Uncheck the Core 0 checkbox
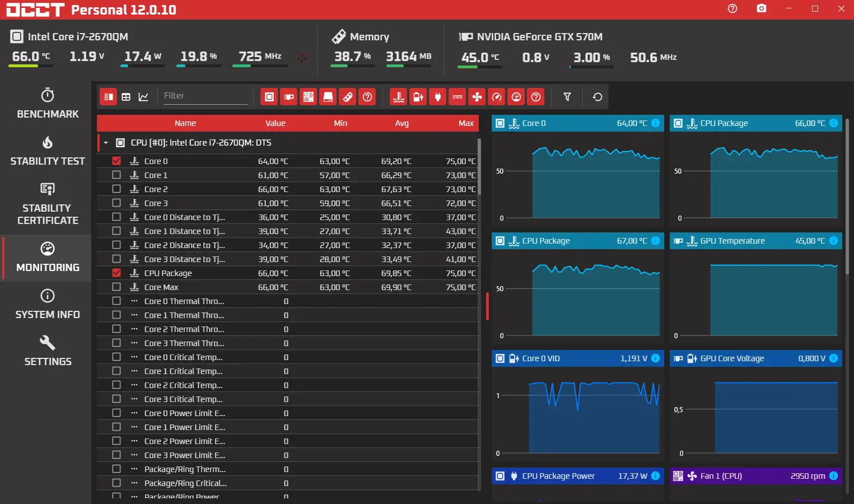This screenshot has width=854, height=504. click(x=116, y=161)
